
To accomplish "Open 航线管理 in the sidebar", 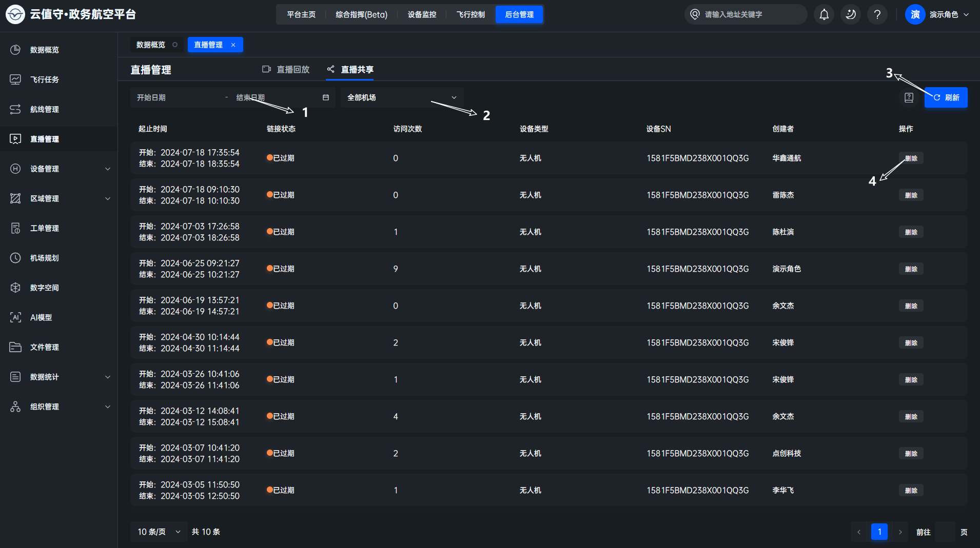I will 45,109.
